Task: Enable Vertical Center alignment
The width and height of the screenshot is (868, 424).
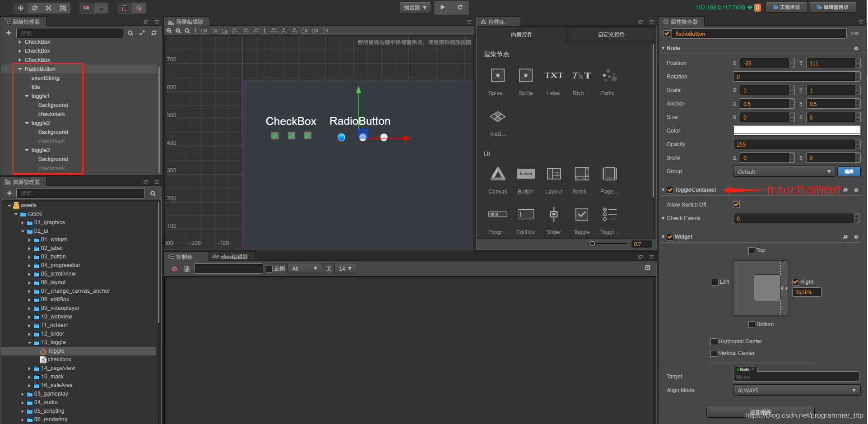Action: tap(714, 353)
